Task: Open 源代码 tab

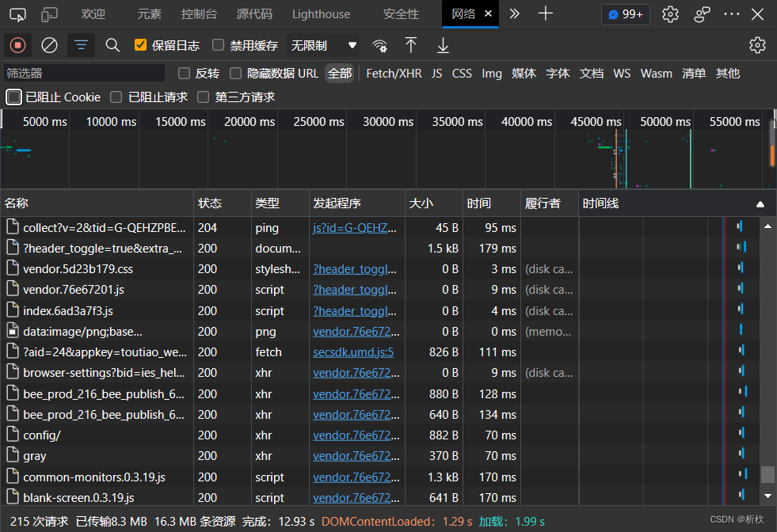Action: [254, 14]
